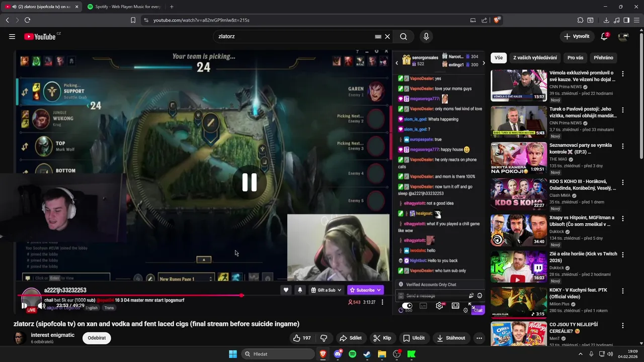Open options for Zlé a ešte horšie video
This screenshot has width=644, height=362.
(622, 255)
